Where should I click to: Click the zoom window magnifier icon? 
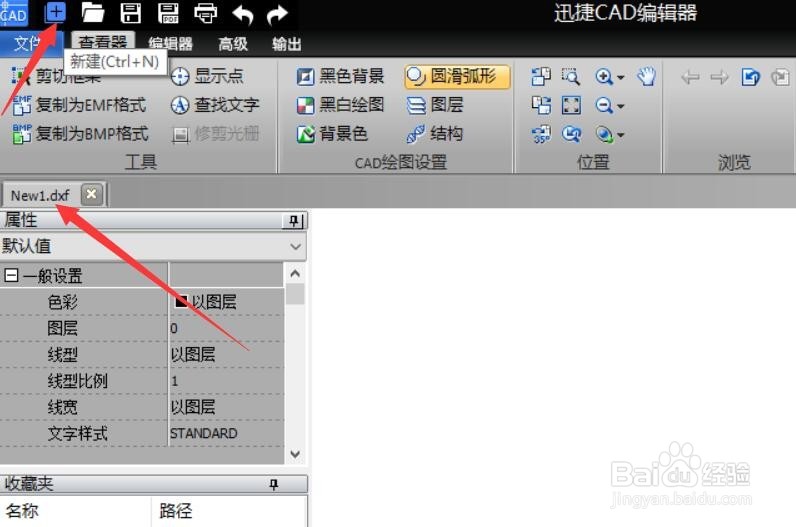coord(571,77)
